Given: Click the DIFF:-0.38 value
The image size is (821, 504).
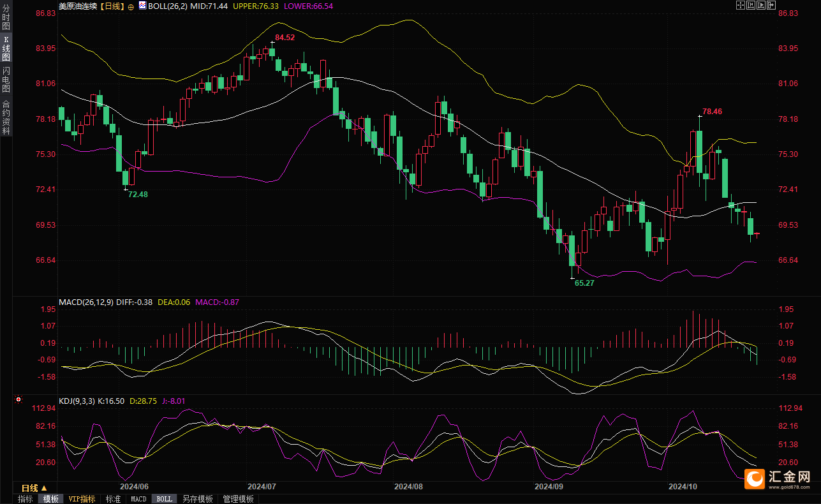Looking at the screenshot, I should (135, 302).
